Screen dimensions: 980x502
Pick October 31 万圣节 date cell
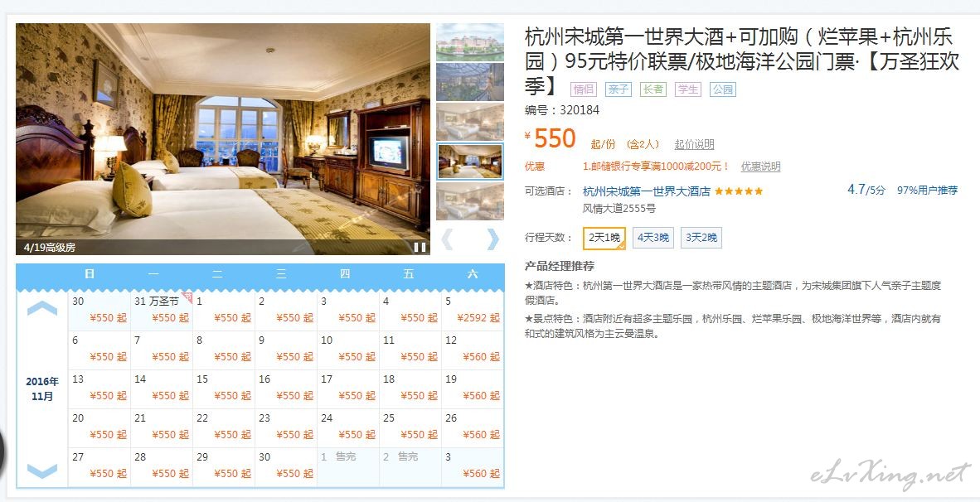[x=161, y=311]
